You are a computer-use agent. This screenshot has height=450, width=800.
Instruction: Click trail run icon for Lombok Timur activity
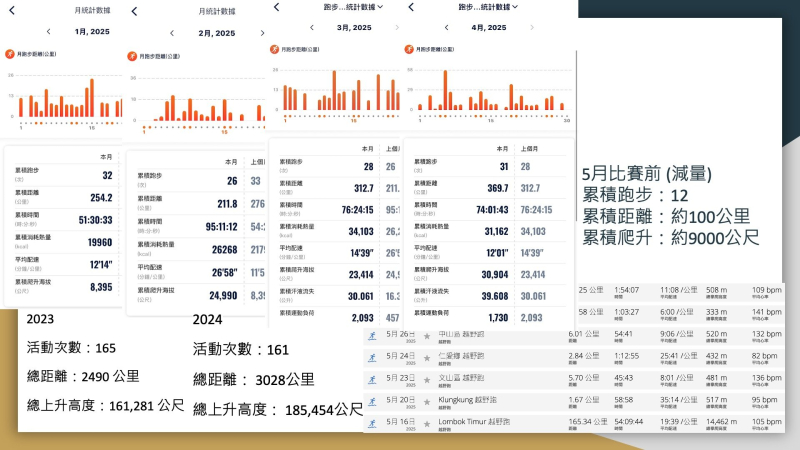pyautogui.click(x=372, y=423)
